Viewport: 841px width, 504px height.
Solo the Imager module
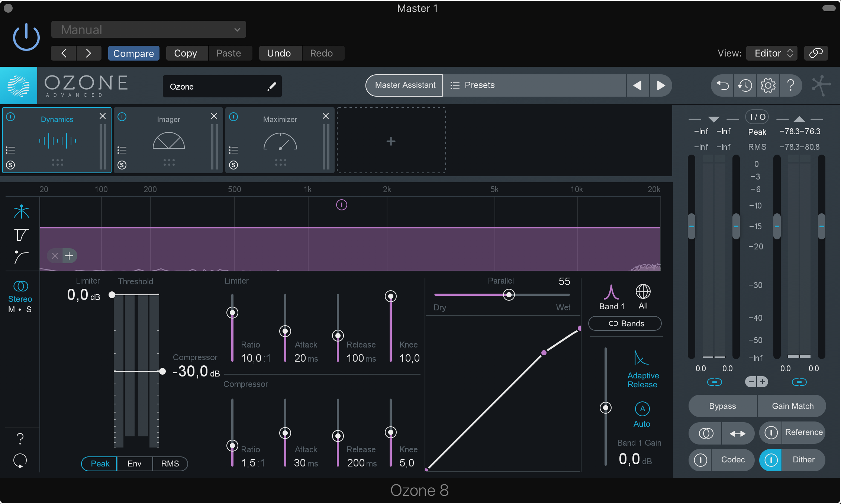point(122,165)
